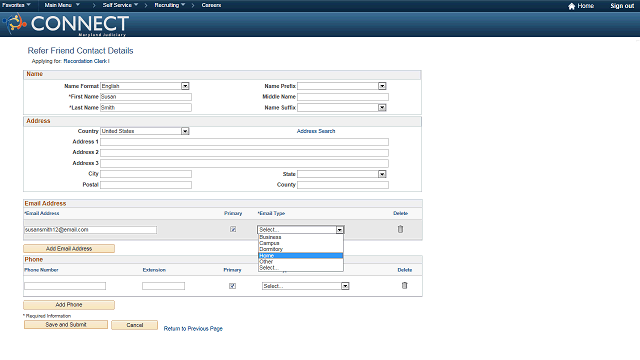Click the Address 3 input field
Screen dimensions: 640x360
(x=244, y=163)
